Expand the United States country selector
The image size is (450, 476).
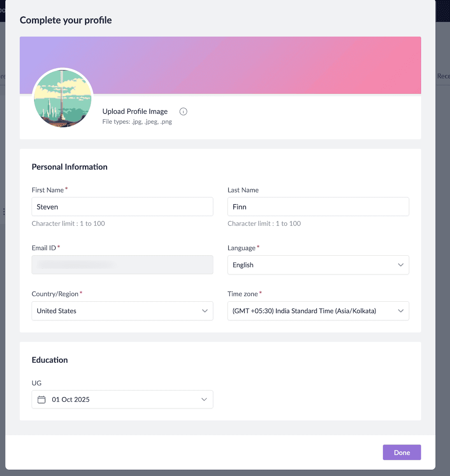pyautogui.click(x=115, y=311)
